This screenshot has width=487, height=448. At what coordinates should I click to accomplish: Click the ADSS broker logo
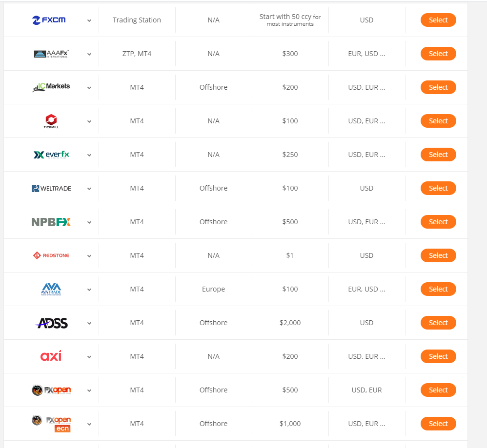[x=52, y=323]
